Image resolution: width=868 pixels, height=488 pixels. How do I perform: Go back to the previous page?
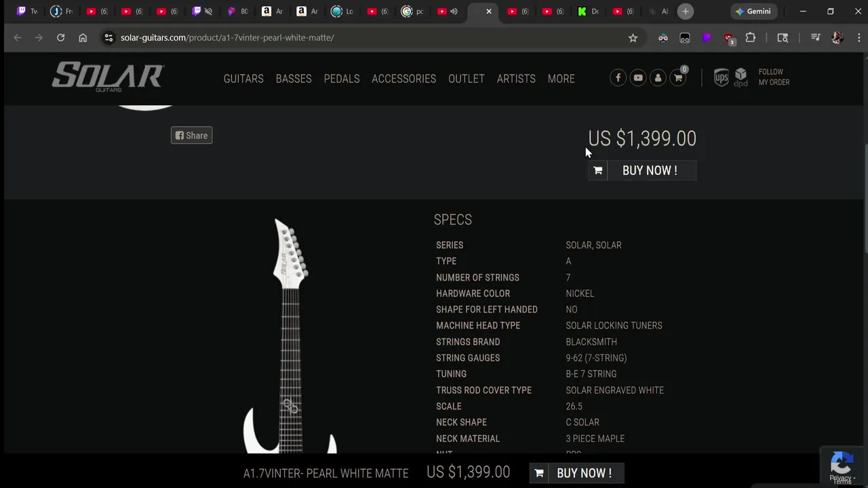pos(18,38)
